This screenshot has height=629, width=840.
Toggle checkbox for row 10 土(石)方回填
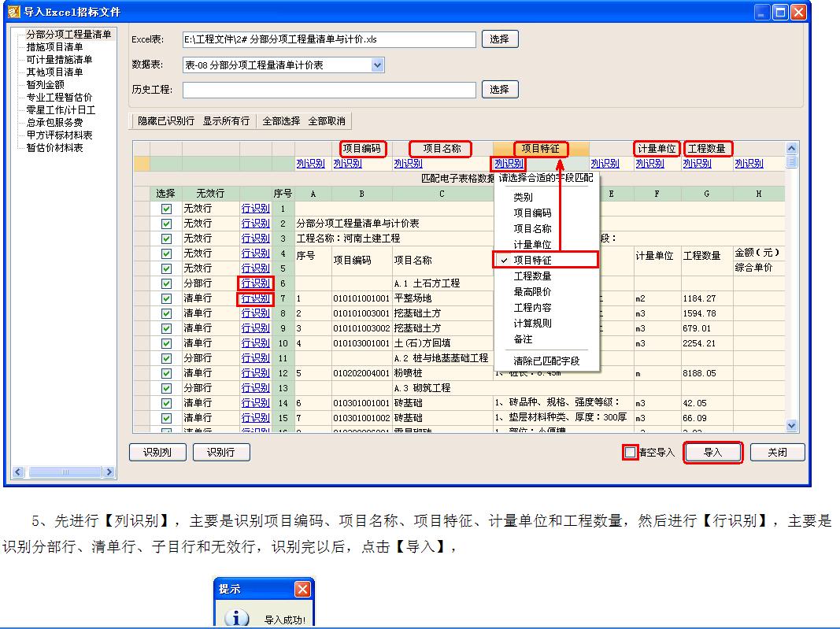pos(167,343)
